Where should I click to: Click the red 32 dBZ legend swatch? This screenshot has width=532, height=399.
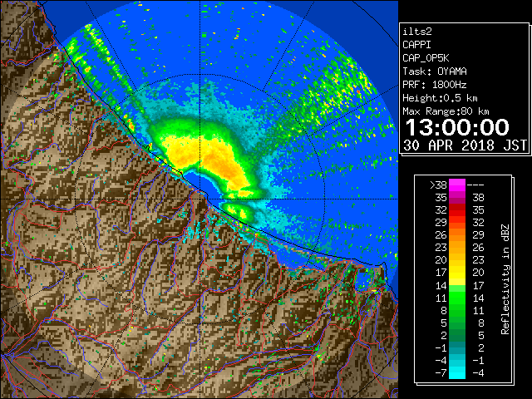coord(457,210)
